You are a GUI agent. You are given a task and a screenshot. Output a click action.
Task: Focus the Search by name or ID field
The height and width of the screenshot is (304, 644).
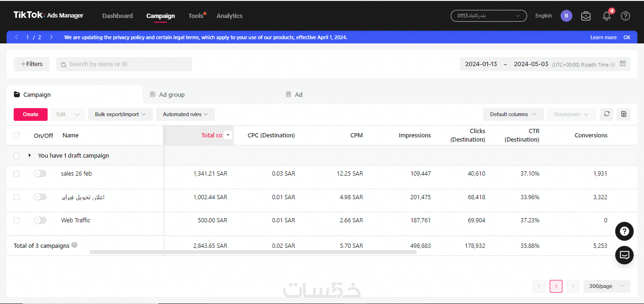pos(124,64)
